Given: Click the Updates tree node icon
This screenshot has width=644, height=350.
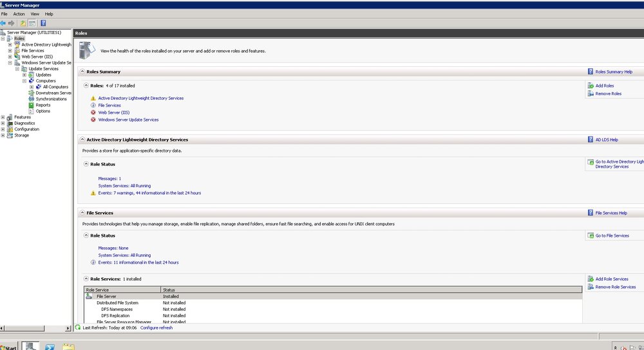Looking at the screenshot, I should coord(31,75).
